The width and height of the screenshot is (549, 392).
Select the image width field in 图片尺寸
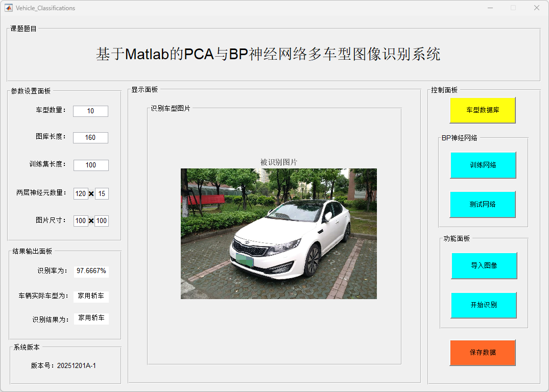(81, 221)
